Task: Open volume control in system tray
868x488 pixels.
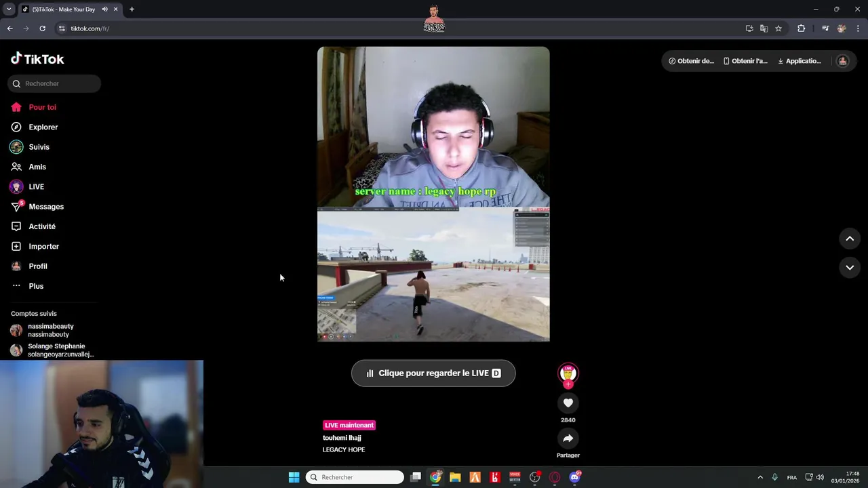Action: tap(820, 477)
